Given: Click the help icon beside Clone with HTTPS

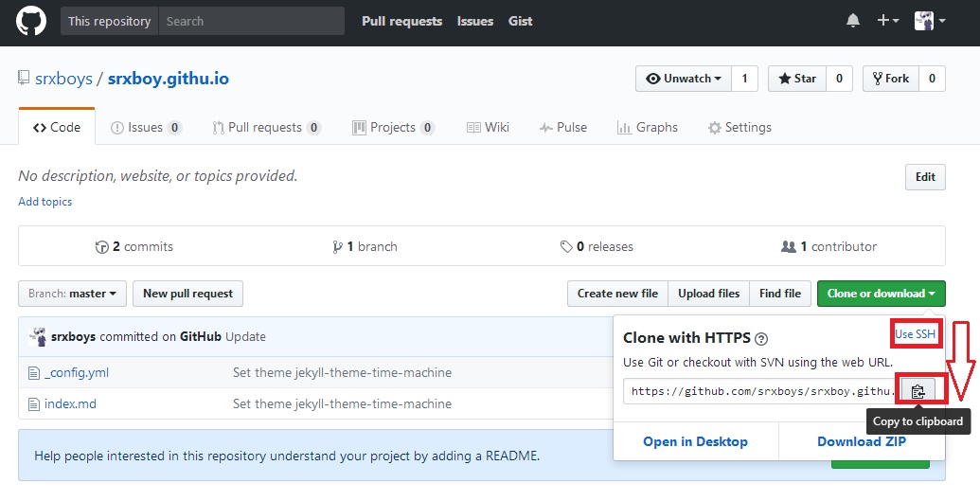Looking at the screenshot, I should click(x=760, y=339).
